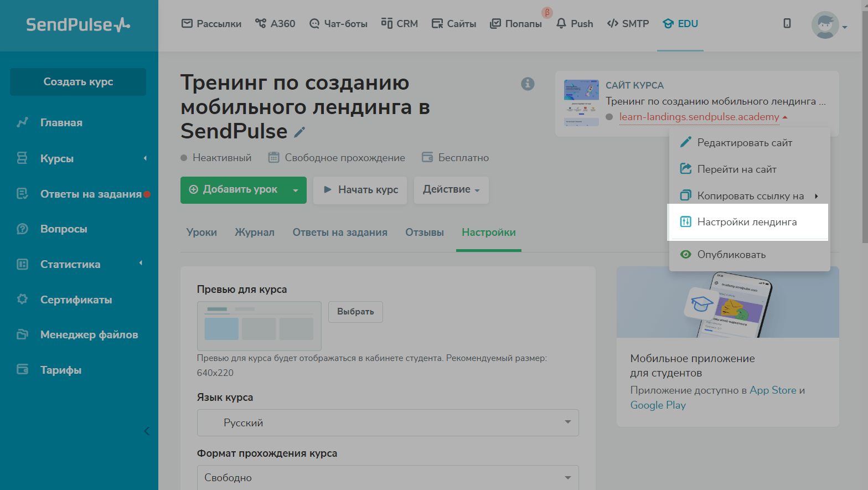This screenshot has width=868, height=490.
Task: Switch to Журнал tab
Action: pyautogui.click(x=255, y=233)
